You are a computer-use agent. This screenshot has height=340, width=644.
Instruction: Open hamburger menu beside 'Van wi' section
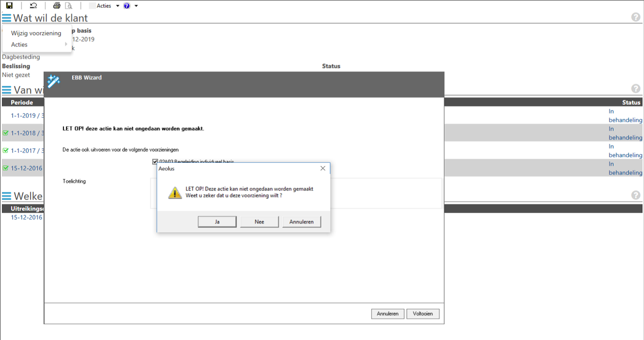pyautogui.click(x=6, y=90)
